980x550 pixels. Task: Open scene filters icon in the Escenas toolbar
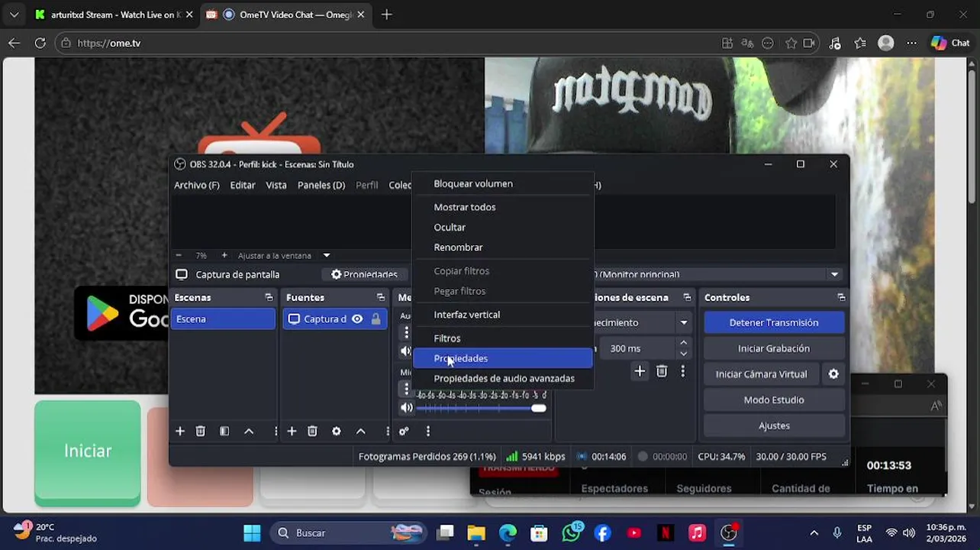(224, 432)
